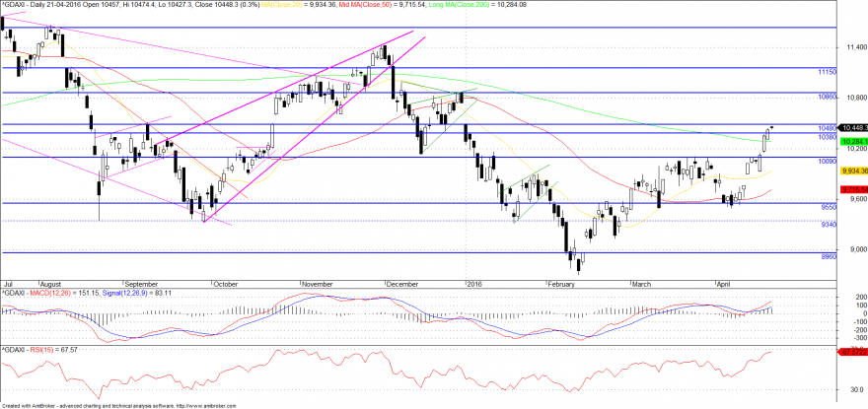868x409 pixels.
Task: Click the Jul label on the date axis
Action: coord(7,284)
